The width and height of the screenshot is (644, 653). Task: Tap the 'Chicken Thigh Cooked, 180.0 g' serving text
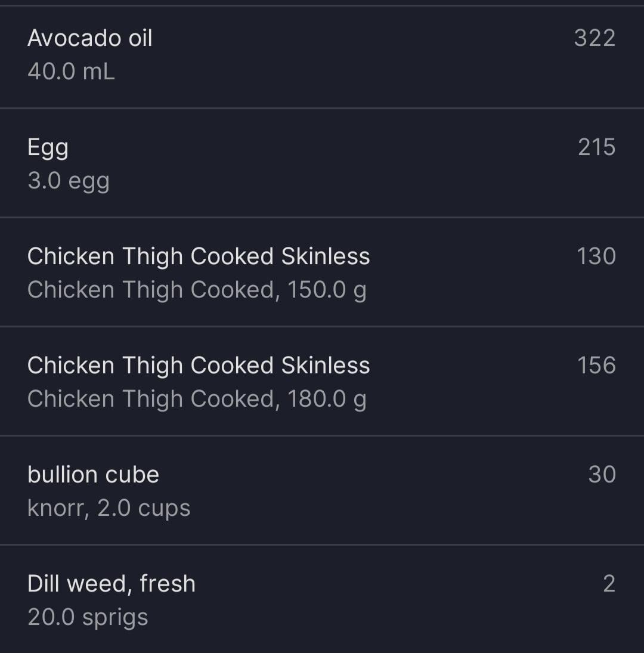tap(197, 399)
